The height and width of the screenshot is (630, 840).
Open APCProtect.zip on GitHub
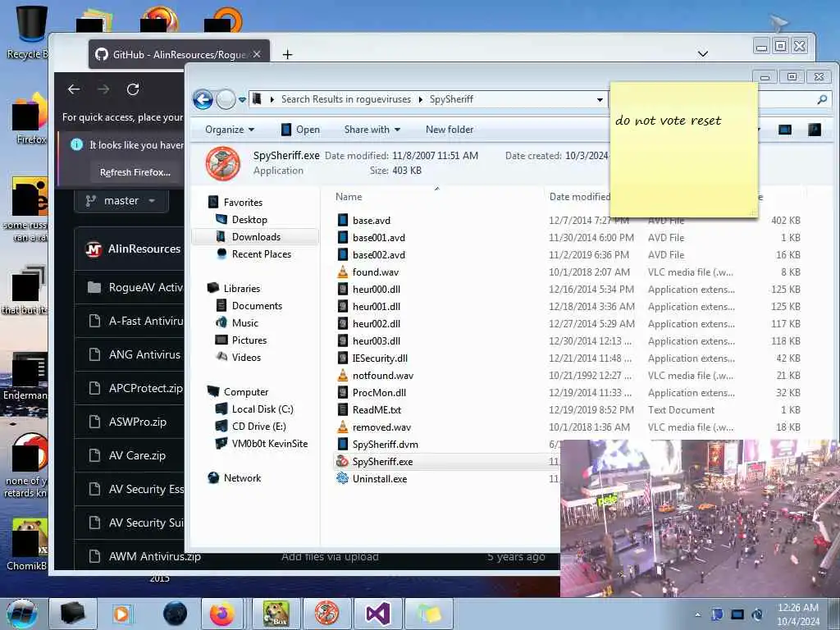[x=146, y=388]
